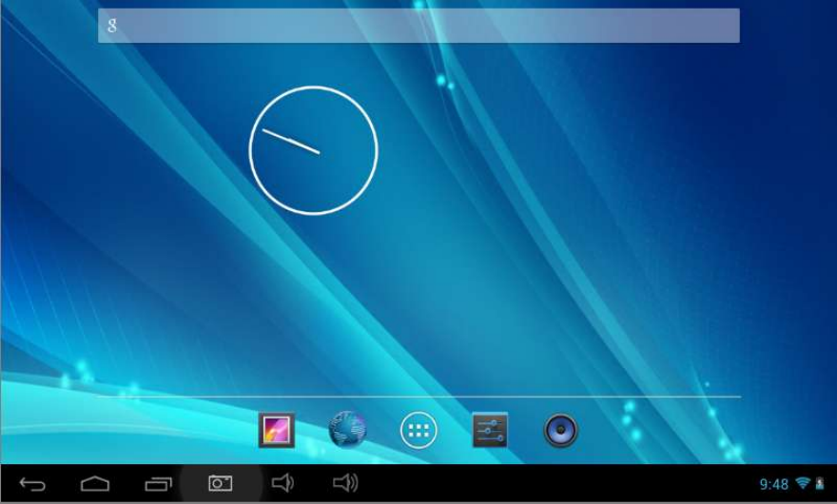Open Wi-Fi status in system bar
Viewport: 837px width, 504px height.
[x=803, y=483]
